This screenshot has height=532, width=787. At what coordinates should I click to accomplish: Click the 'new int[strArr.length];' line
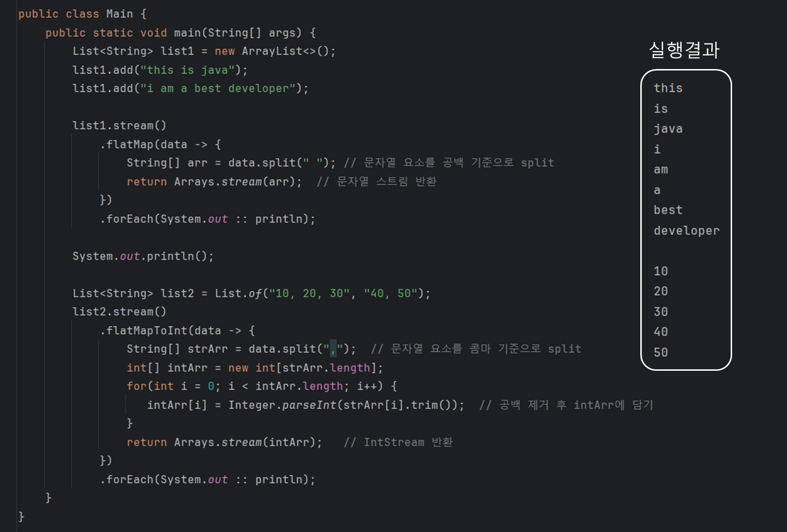pos(255,368)
